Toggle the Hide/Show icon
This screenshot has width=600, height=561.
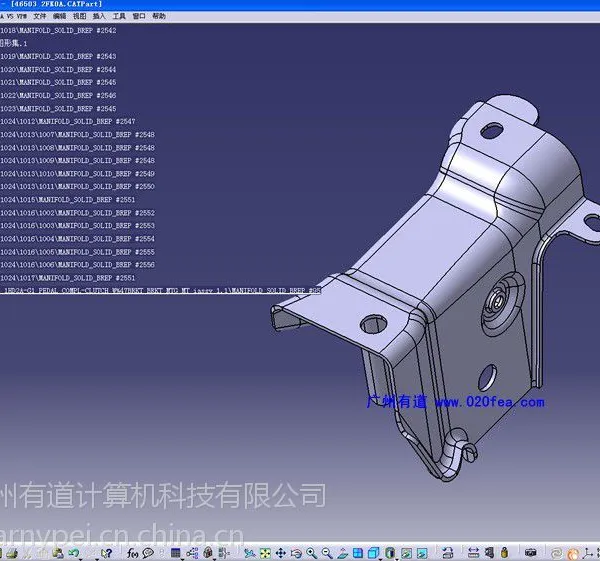pos(406,553)
